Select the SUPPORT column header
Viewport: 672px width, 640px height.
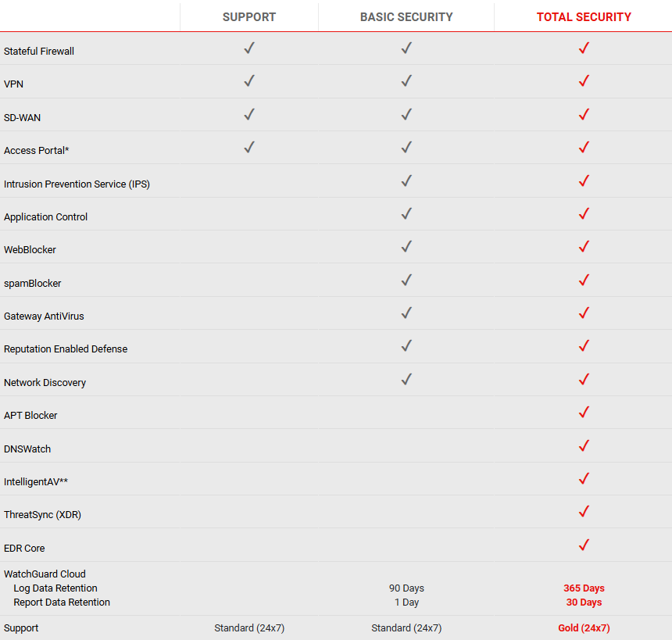click(x=249, y=16)
